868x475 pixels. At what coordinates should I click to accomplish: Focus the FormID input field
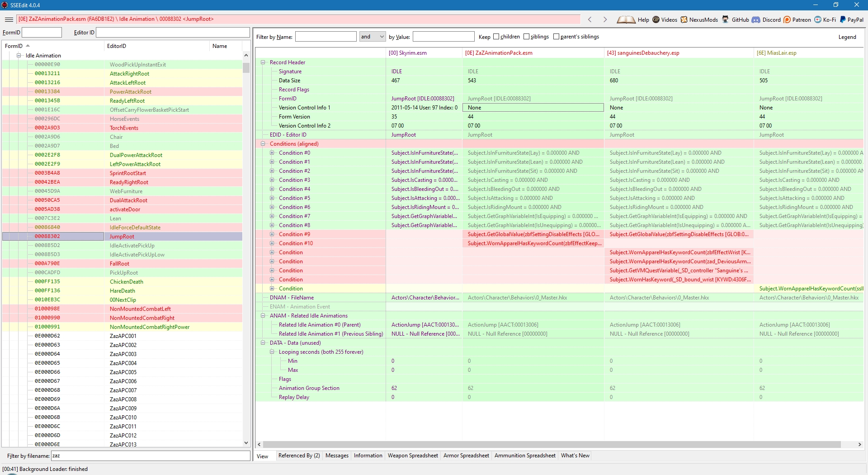(42, 33)
